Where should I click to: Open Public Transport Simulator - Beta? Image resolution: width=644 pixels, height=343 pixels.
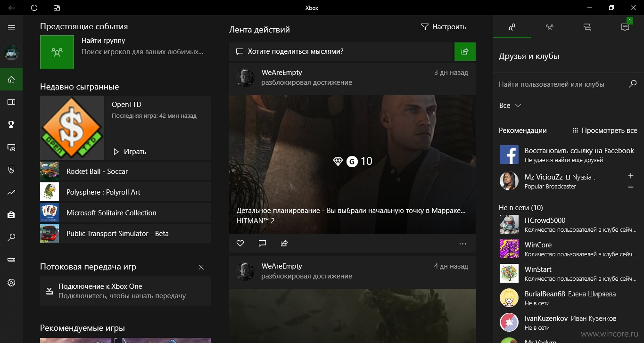click(125, 234)
